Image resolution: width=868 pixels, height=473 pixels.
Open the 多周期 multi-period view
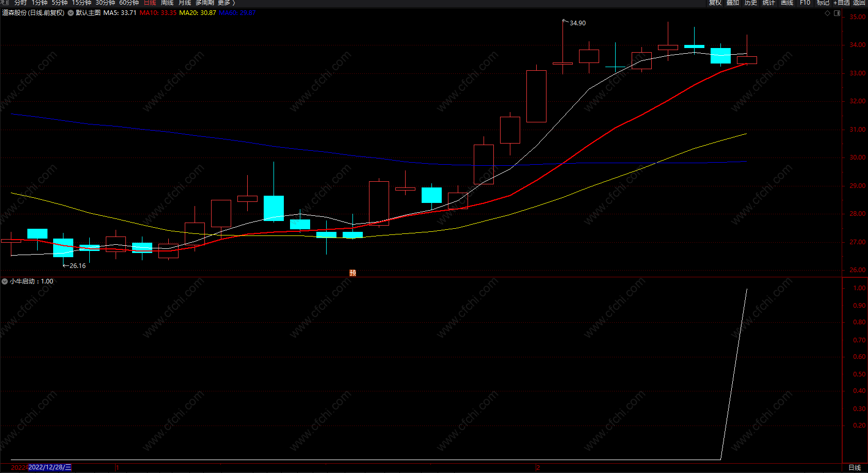click(x=205, y=3)
